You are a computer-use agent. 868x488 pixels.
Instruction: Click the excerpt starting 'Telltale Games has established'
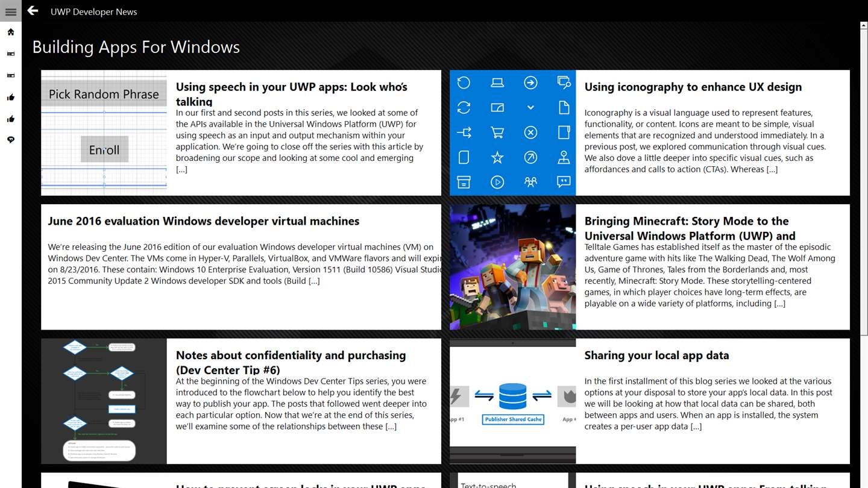click(709, 275)
